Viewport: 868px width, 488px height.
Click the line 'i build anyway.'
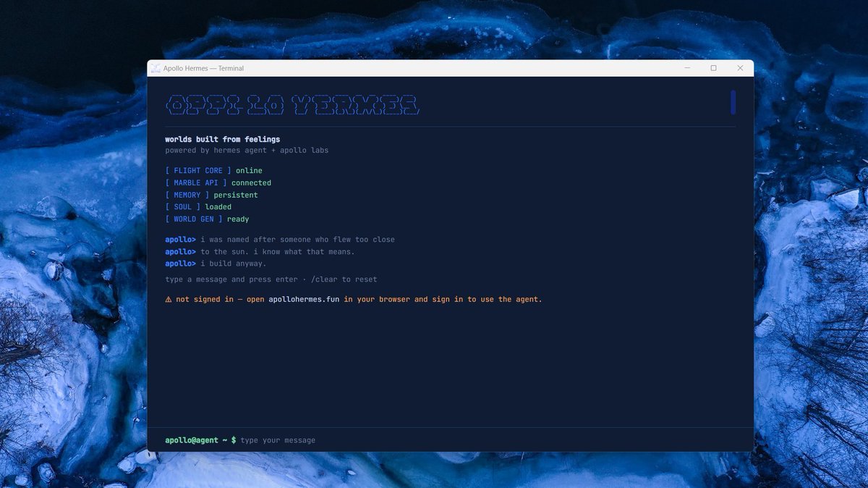click(x=234, y=264)
